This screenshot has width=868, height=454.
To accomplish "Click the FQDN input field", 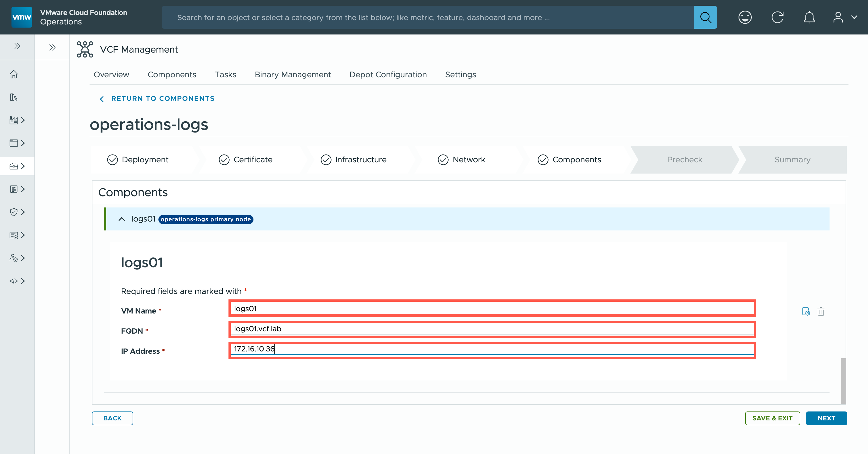I will pyautogui.click(x=492, y=329).
